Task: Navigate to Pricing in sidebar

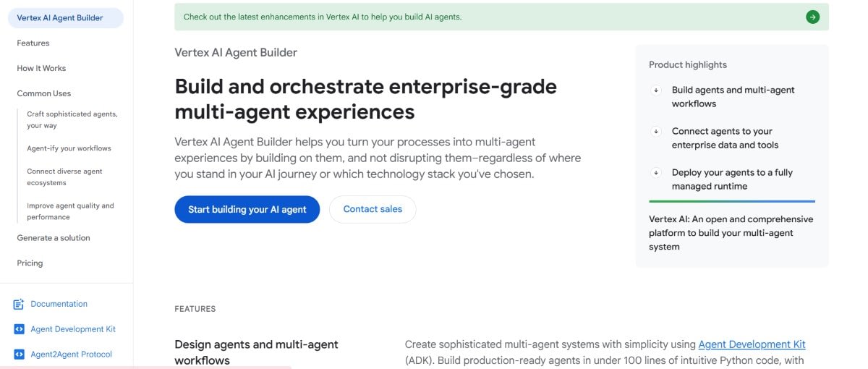Action: coord(30,263)
